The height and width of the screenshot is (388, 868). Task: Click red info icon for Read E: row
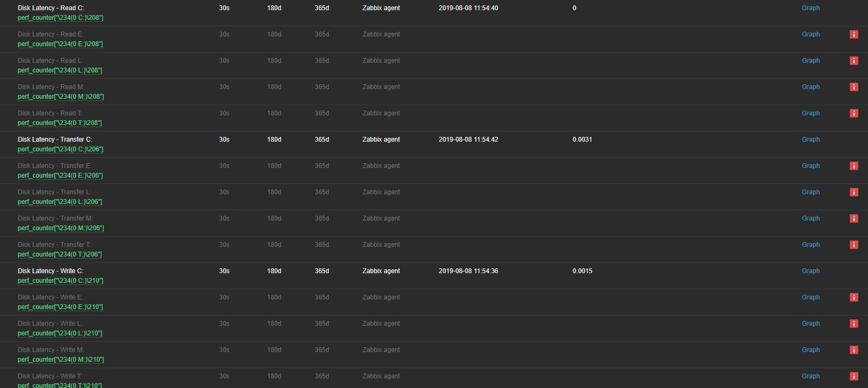853,34
